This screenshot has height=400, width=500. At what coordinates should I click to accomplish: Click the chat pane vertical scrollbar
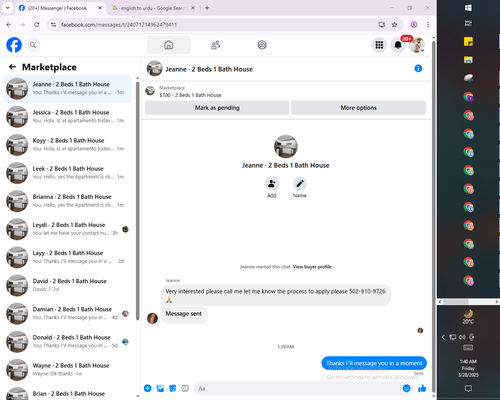(433, 217)
